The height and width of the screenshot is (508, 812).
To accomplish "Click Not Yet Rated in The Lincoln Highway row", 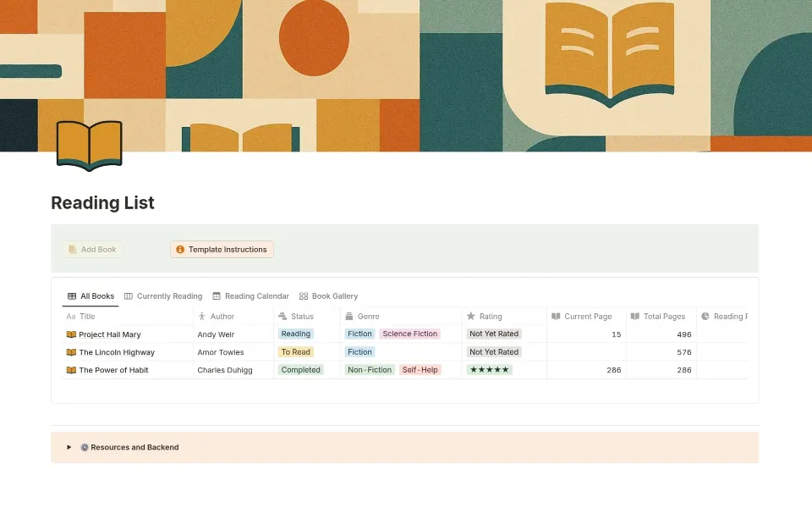I will click(x=494, y=352).
